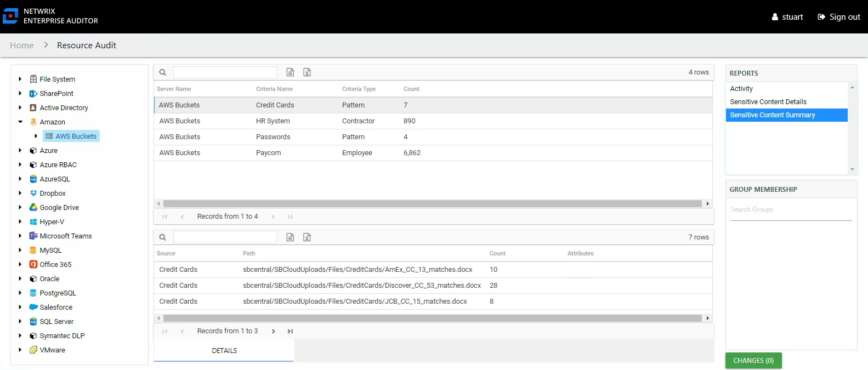Sort by Criteria Name column header
Screen dimensions: 868x370
pos(274,89)
